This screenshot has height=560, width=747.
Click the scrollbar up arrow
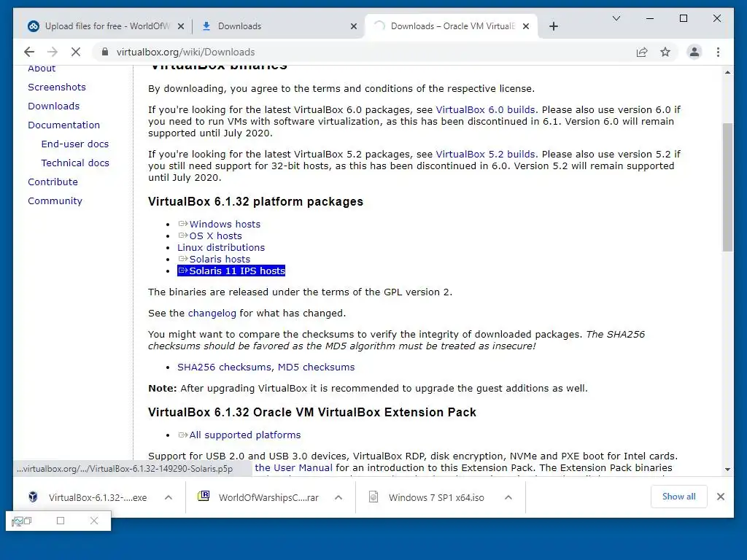[x=727, y=72]
